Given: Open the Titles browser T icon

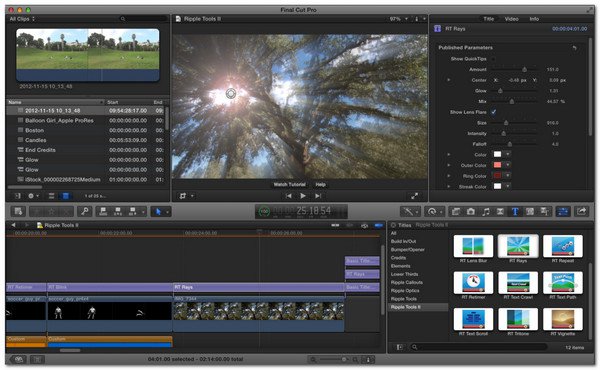Looking at the screenshot, I should 515,211.
